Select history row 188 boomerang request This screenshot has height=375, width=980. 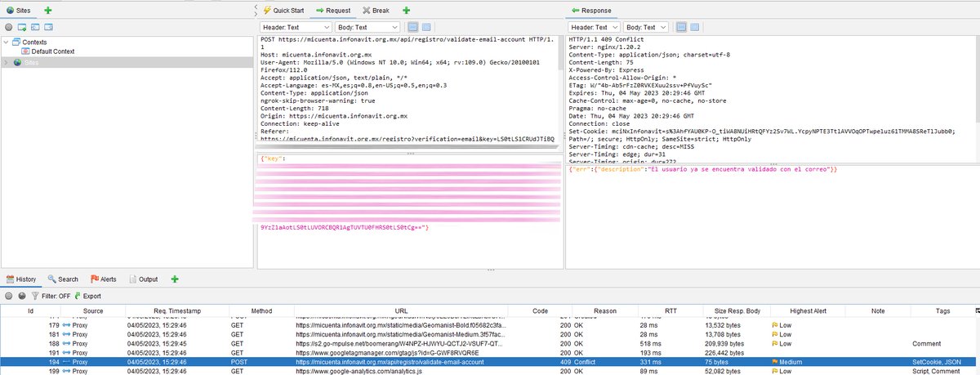click(488, 342)
